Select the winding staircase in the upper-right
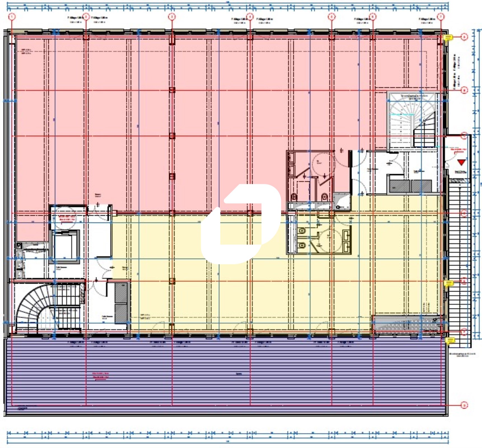Image resolution: width=482 pixels, height=448 pixels. pyautogui.click(x=412, y=120)
